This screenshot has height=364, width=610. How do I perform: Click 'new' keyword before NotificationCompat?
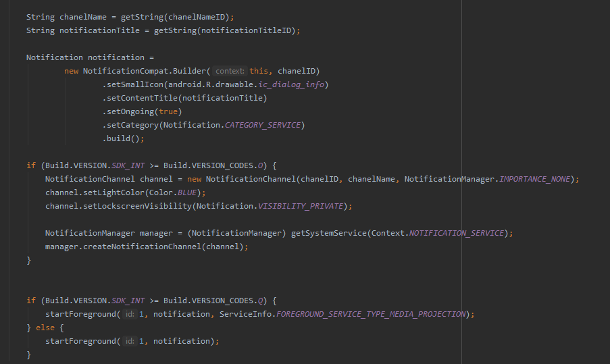point(71,71)
